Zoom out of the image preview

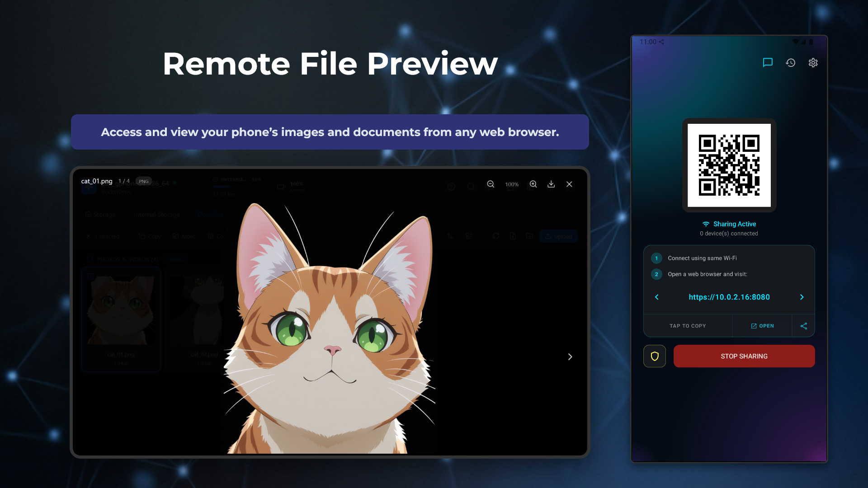[x=491, y=184]
